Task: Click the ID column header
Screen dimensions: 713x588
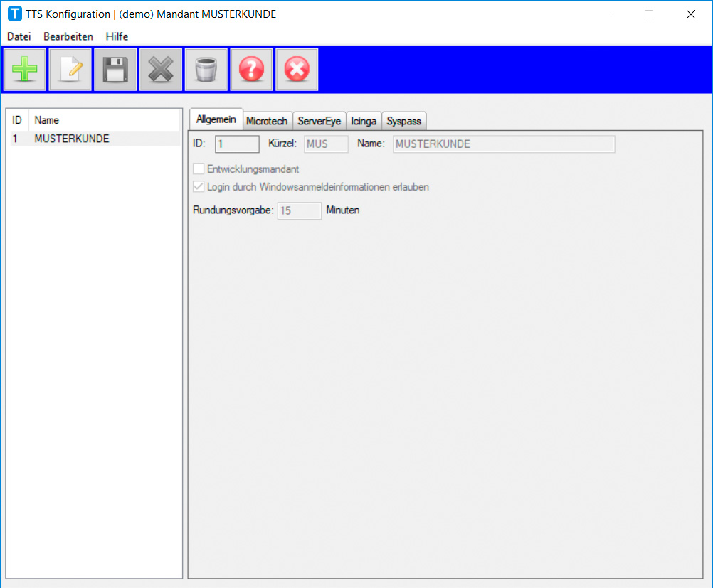Action: (x=17, y=120)
